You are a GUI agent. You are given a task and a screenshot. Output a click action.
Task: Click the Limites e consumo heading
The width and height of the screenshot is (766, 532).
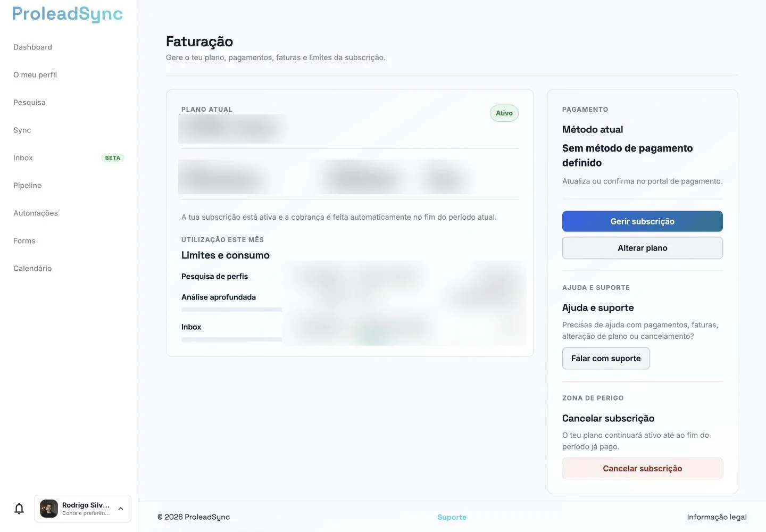click(x=226, y=255)
